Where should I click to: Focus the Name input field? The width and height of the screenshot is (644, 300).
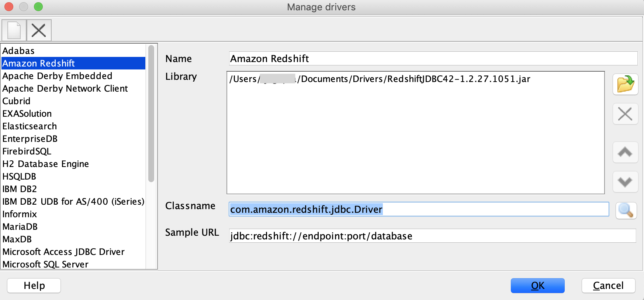(x=433, y=58)
